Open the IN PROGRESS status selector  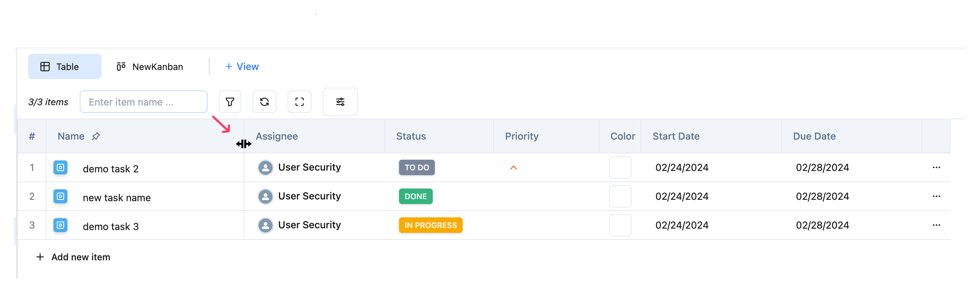click(x=430, y=225)
